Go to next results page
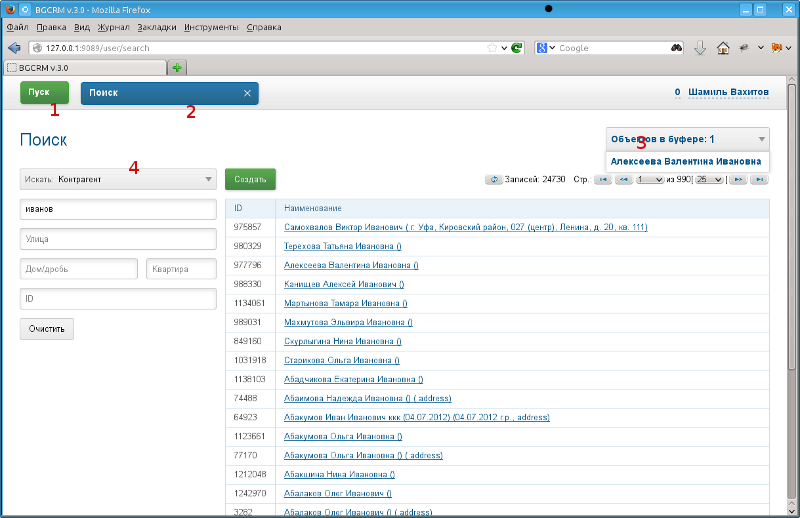 coord(738,180)
